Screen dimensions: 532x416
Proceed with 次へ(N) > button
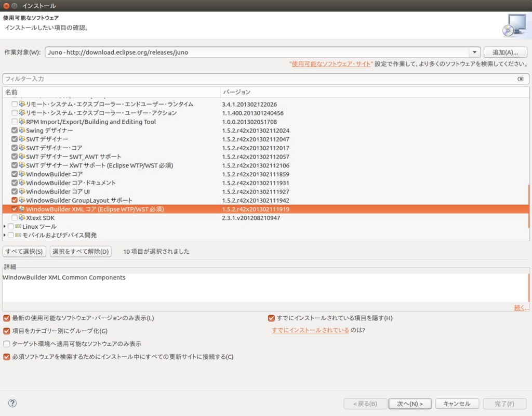(410, 404)
